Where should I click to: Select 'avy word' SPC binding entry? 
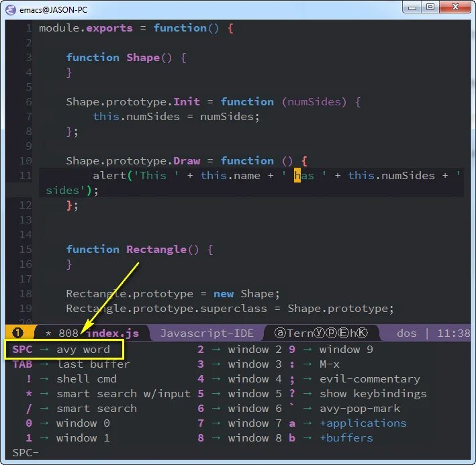[x=60, y=350]
